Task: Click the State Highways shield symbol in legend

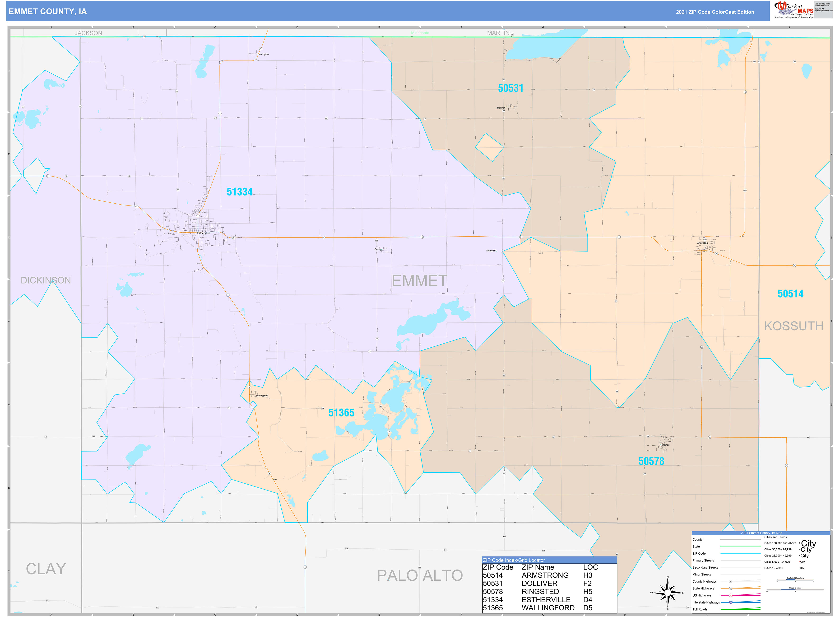Action: point(731,589)
